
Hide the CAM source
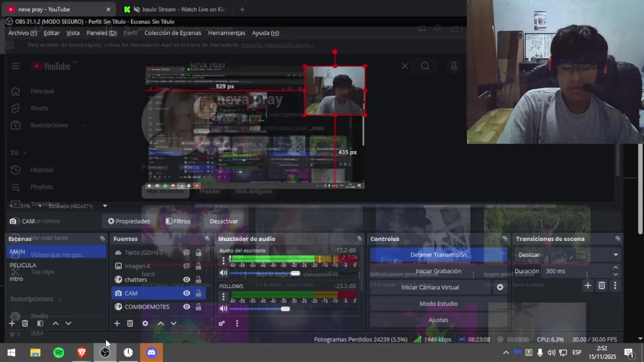pos(187,293)
